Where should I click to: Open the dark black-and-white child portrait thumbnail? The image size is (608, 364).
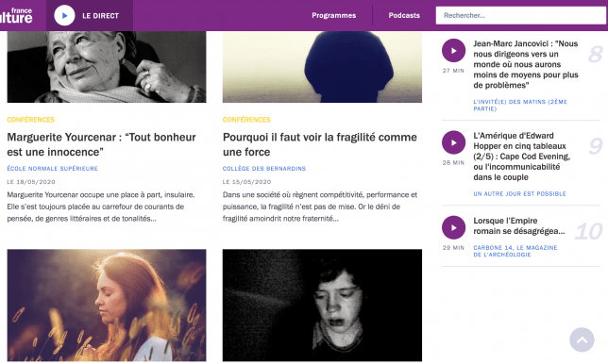coord(322,306)
